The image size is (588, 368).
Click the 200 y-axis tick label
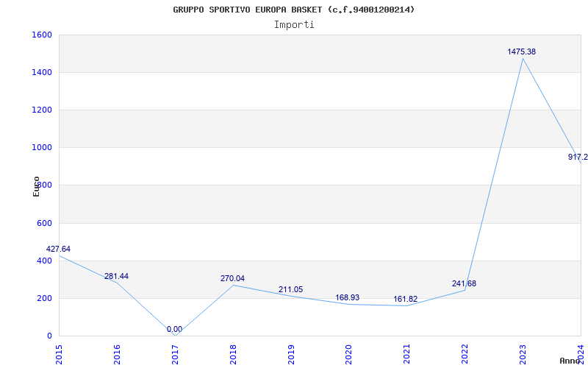click(44, 298)
